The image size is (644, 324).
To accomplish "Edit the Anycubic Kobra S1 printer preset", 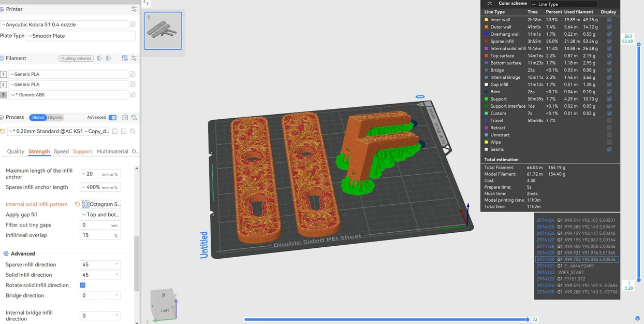I will (x=133, y=24).
